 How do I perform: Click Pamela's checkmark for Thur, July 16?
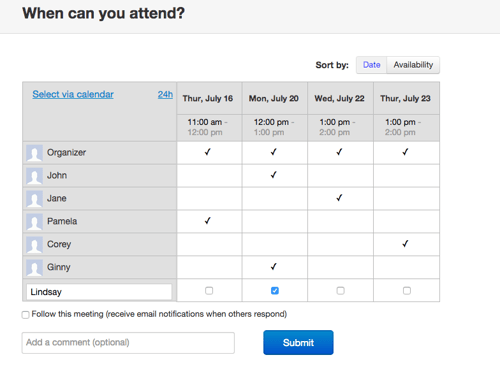[207, 221]
